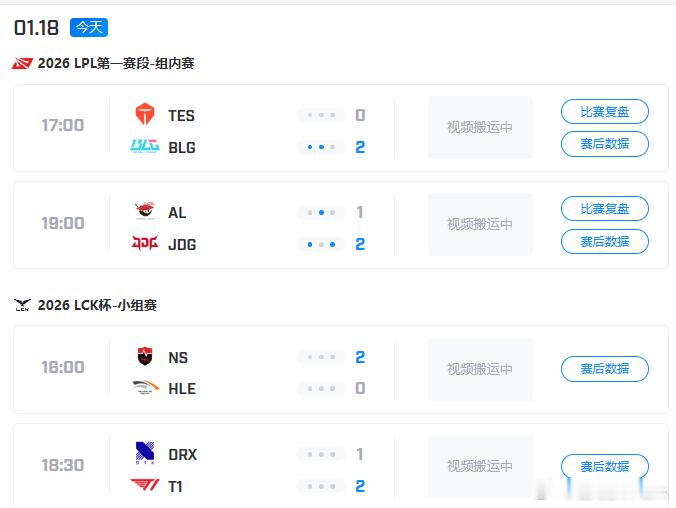Open 比赛复盘 for TES vs BLG
This screenshot has width=676, height=508.
tap(605, 112)
